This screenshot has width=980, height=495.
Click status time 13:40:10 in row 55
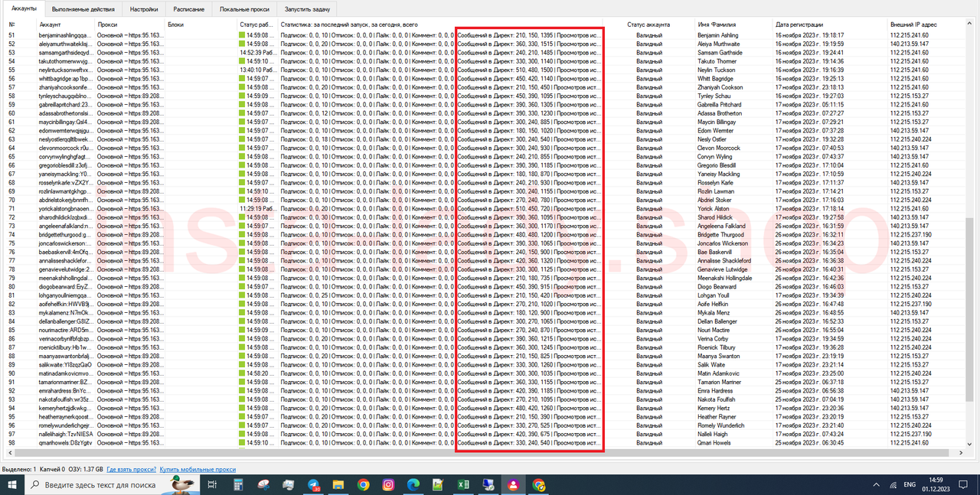coord(258,70)
